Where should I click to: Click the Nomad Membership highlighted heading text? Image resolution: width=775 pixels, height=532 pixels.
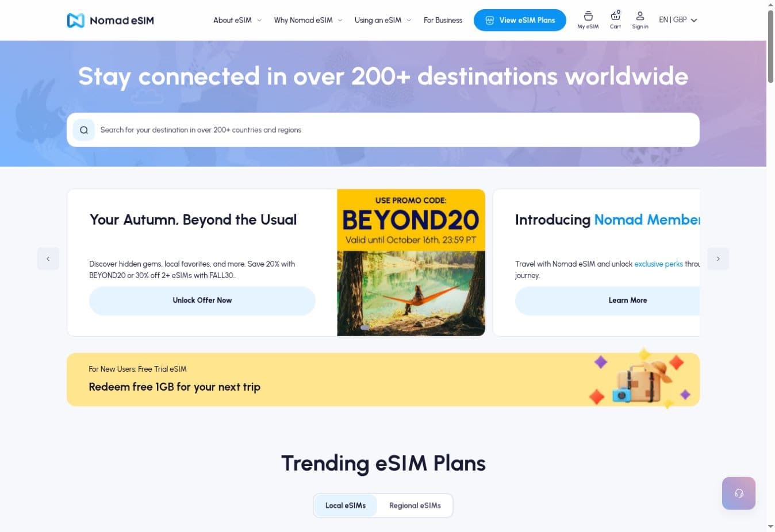click(x=647, y=219)
